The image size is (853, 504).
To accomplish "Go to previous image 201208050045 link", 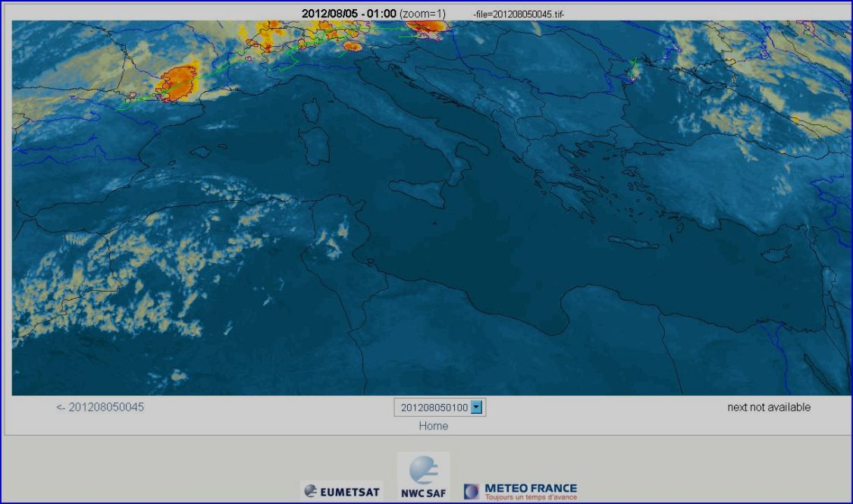I will click(100, 407).
